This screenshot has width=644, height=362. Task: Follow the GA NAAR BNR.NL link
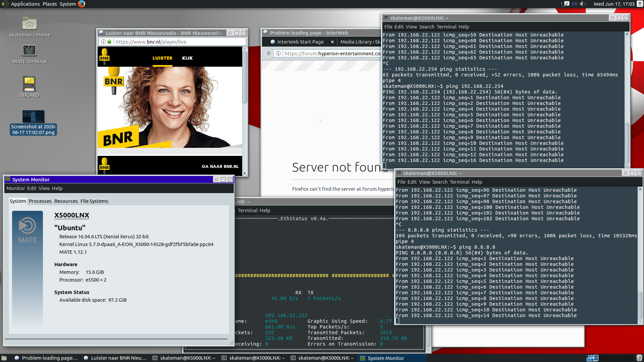[x=220, y=166]
